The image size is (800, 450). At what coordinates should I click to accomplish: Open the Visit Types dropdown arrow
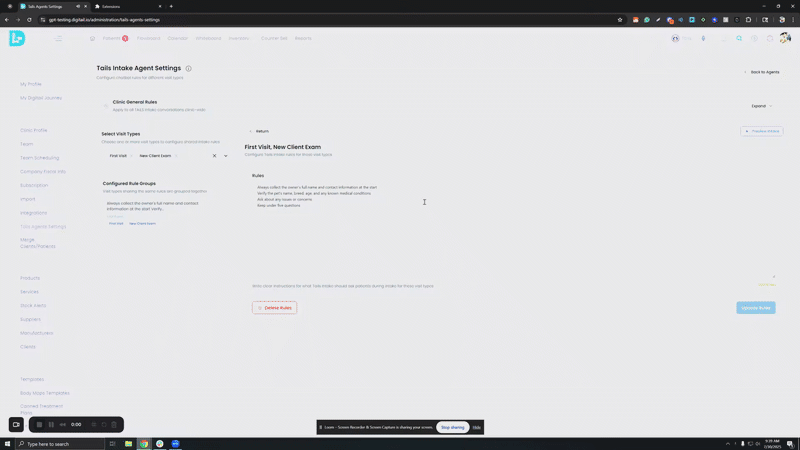(226, 156)
